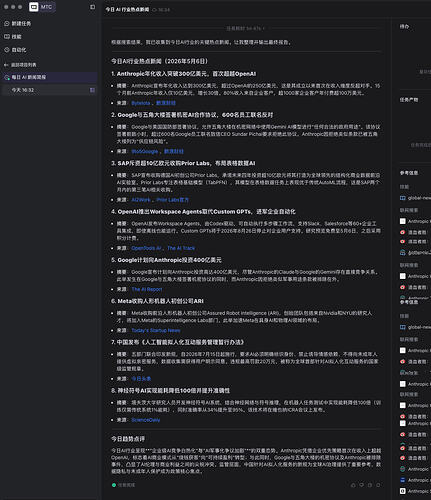
Task: Open 新浪财经 link under Google Pentagon item
Action: click(x=174, y=151)
